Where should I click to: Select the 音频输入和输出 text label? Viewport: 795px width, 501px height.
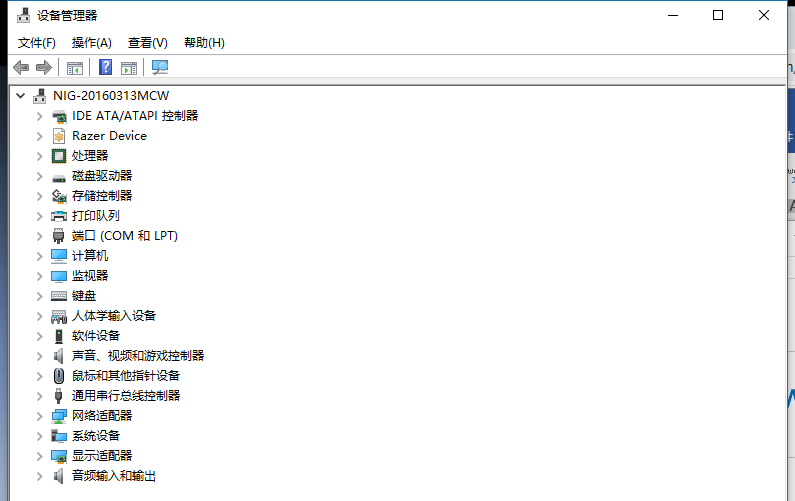(x=114, y=476)
